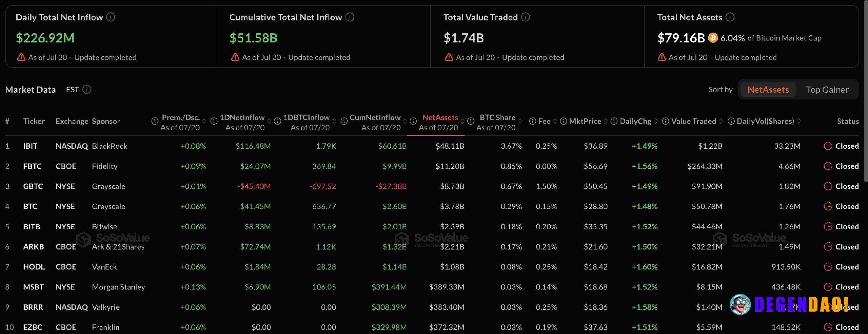Sort by BTC Share using sort arrows
Screen dimensions: 868x334
point(520,121)
